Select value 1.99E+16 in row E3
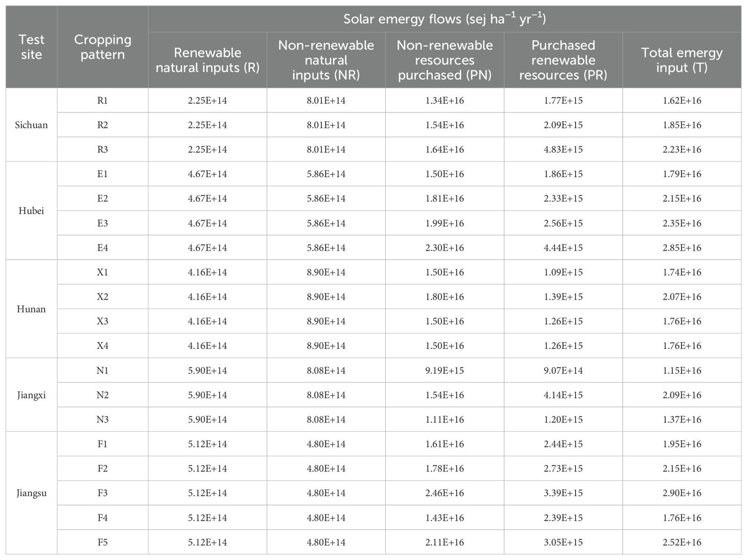Viewport: 747px width, 560px height. point(445,223)
